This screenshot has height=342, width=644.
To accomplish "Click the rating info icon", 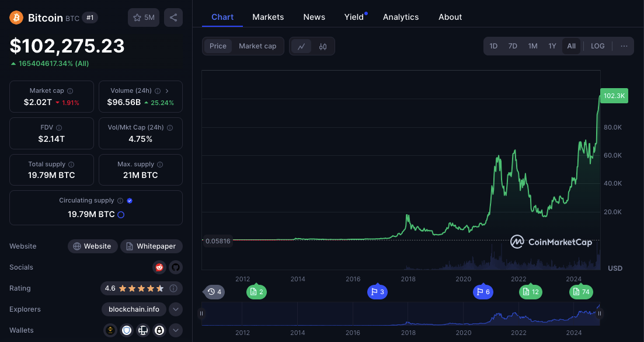I will [173, 288].
